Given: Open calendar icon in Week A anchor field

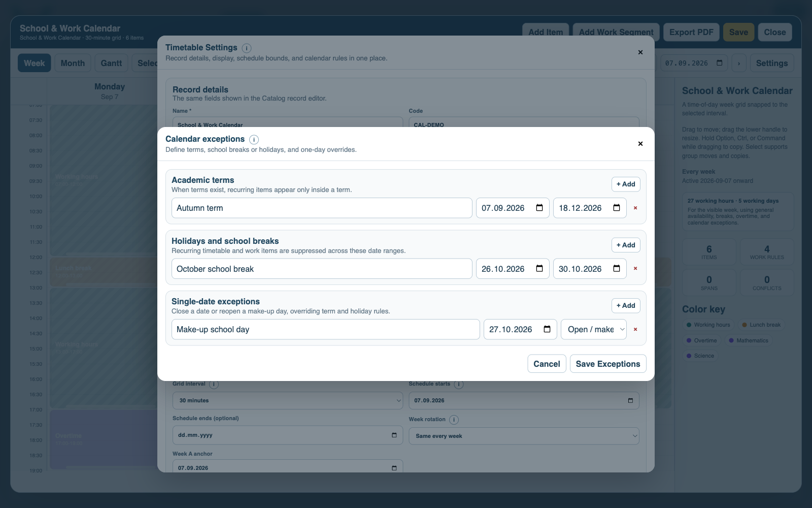Looking at the screenshot, I should [394, 468].
